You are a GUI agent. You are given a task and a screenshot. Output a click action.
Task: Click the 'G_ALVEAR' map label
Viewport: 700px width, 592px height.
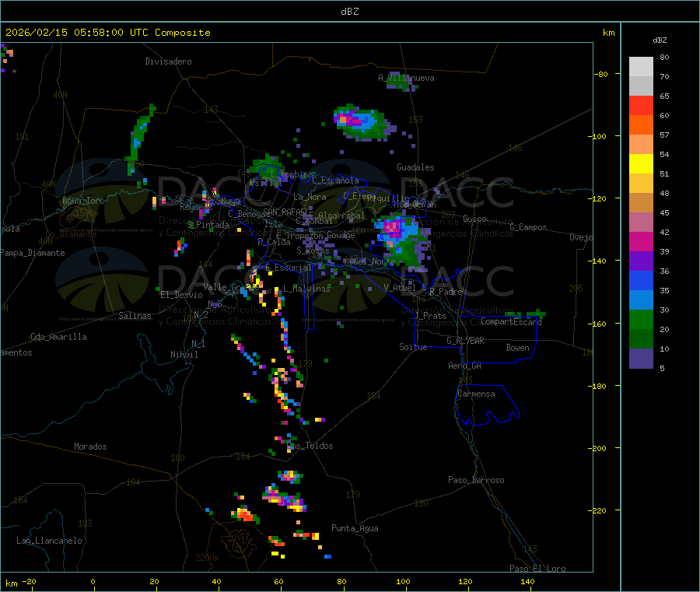click(x=465, y=341)
